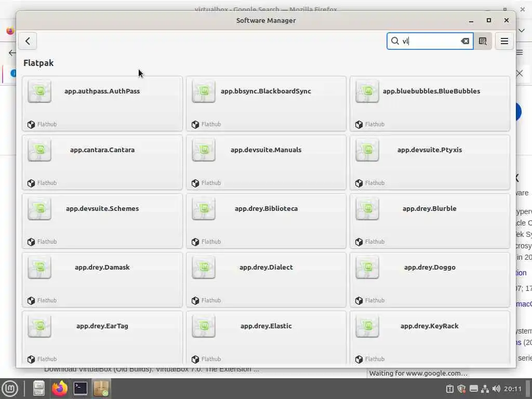This screenshot has height=399, width=532.
Task: Switch to Firefox in the taskbar
Action: (59, 389)
